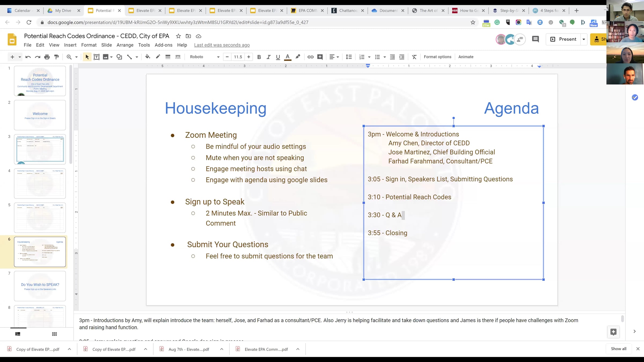Activate the select arrow cursor tool

click(x=87, y=57)
